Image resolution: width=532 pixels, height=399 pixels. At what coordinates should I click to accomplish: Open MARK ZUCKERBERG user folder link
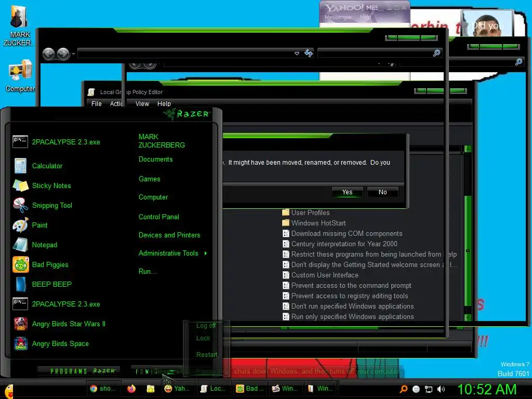click(162, 141)
